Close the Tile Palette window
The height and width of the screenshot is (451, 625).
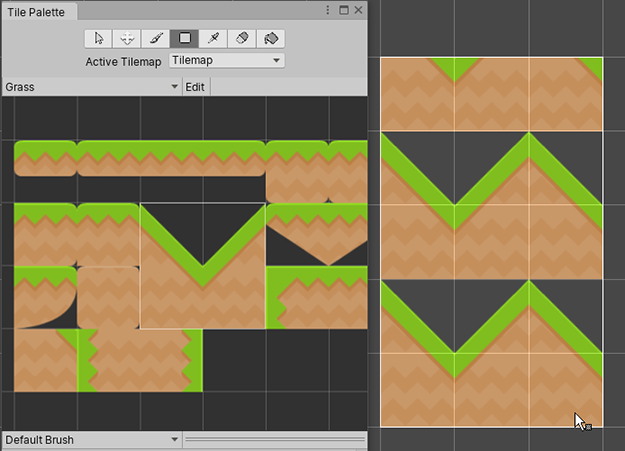click(x=358, y=9)
